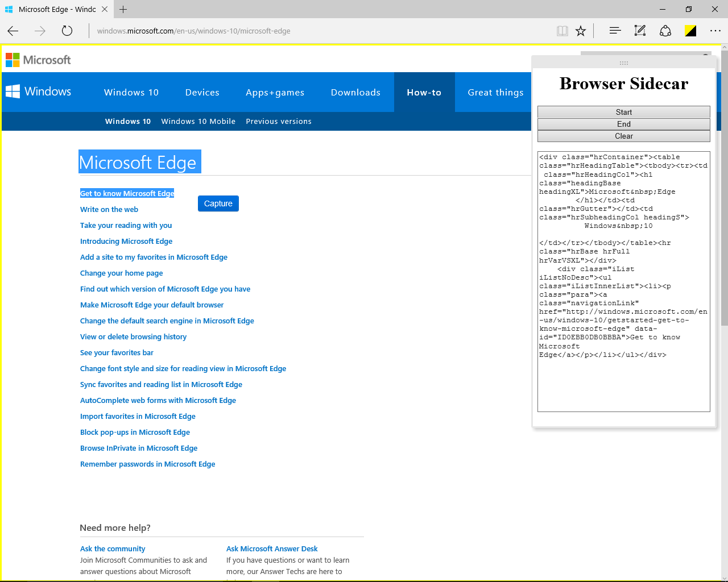Open Sync favorites and reading list link
The width and height of the screenshot is (728, 582).
pyautogui.click(x=161, y=384)
